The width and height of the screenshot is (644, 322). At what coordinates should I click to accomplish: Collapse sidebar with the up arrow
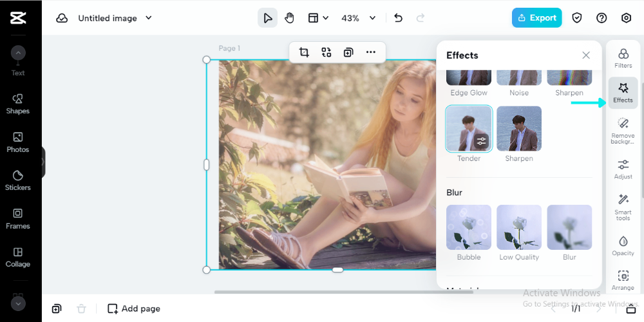click(x=18, y=53)
